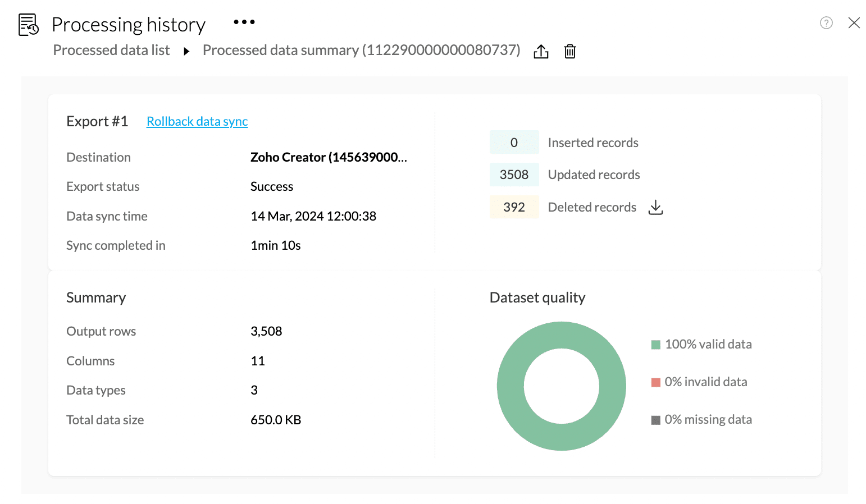Delete processed data with trash icon
Viewport: 866px width, 504px height.
(570, 52)
